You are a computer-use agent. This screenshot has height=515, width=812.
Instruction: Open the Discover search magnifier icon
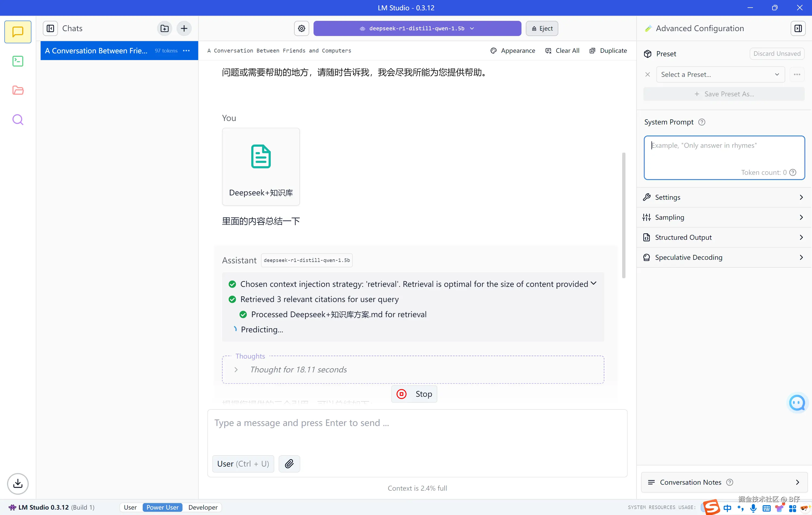pos(18,120)
